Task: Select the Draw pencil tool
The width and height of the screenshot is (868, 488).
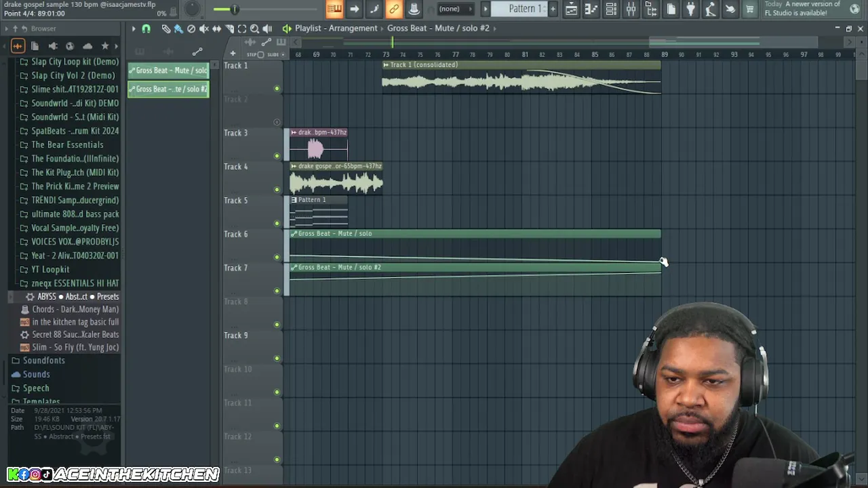Action: pos(166,28)
